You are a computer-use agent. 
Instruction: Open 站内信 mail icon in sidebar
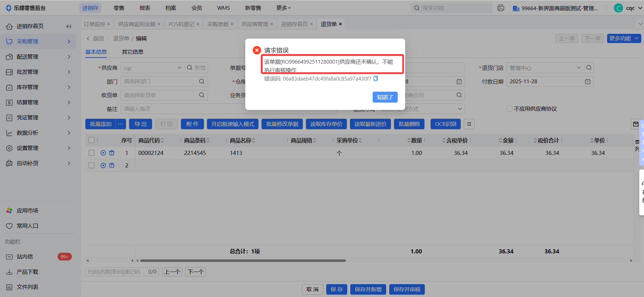tap(9, 257)
